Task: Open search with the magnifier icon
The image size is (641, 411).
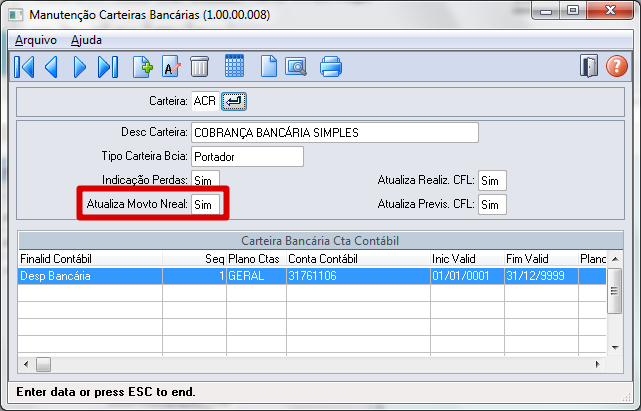Action: click(x=296, y=67)
